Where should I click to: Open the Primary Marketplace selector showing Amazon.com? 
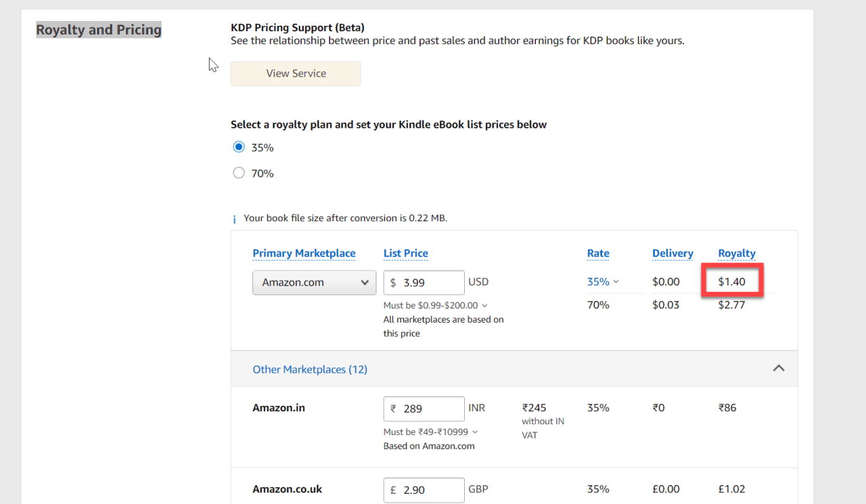(313, 282)
